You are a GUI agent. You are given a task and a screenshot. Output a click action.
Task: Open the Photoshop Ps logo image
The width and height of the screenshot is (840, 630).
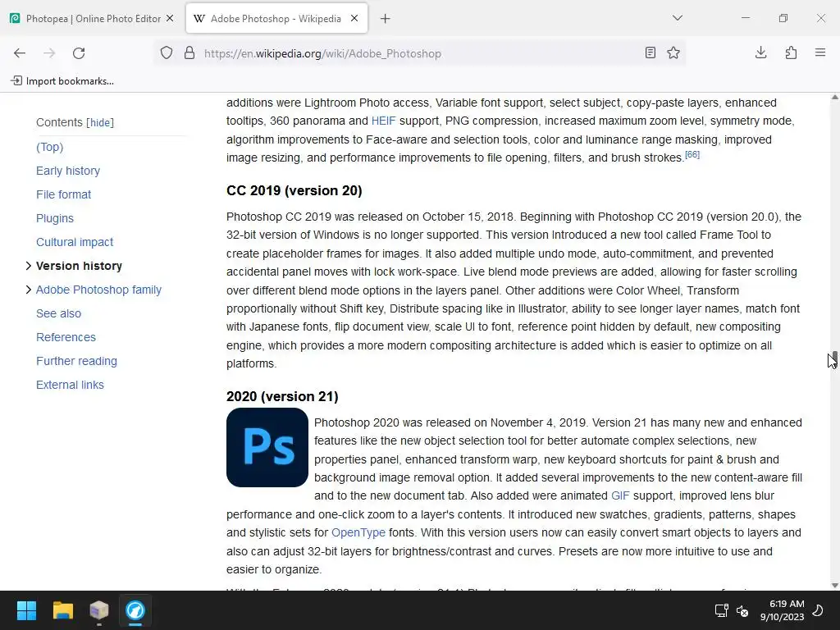[x=267, y=447]
